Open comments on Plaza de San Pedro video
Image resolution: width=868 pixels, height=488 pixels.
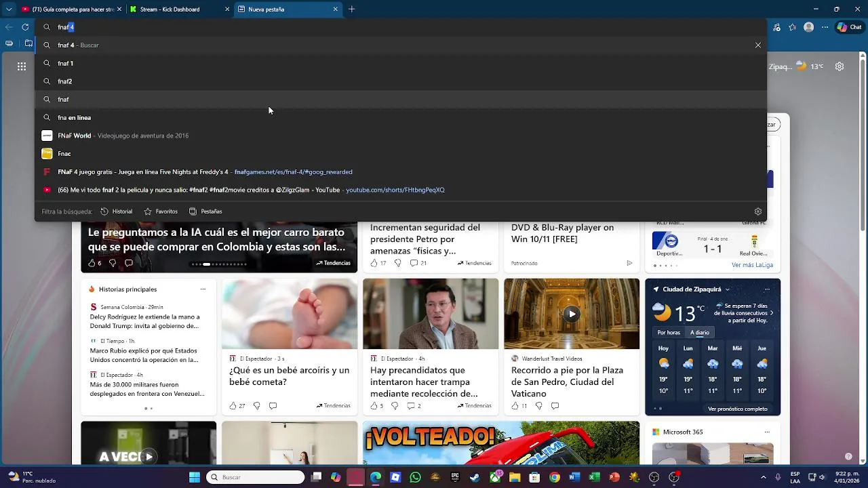pyautogui.click(x=555, y=406)
